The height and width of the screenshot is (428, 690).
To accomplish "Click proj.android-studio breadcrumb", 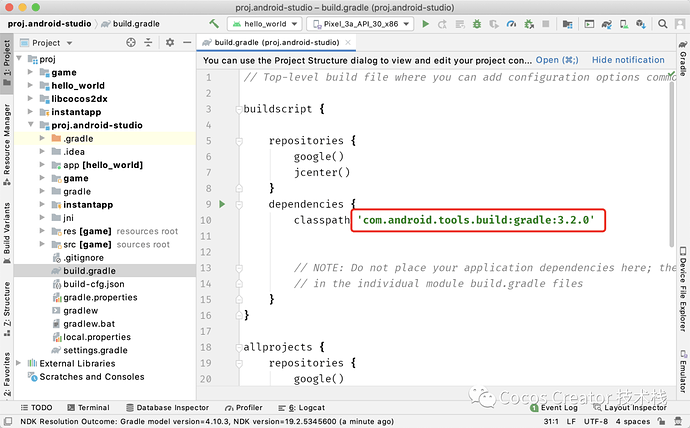I will click(x=49, y=24).
